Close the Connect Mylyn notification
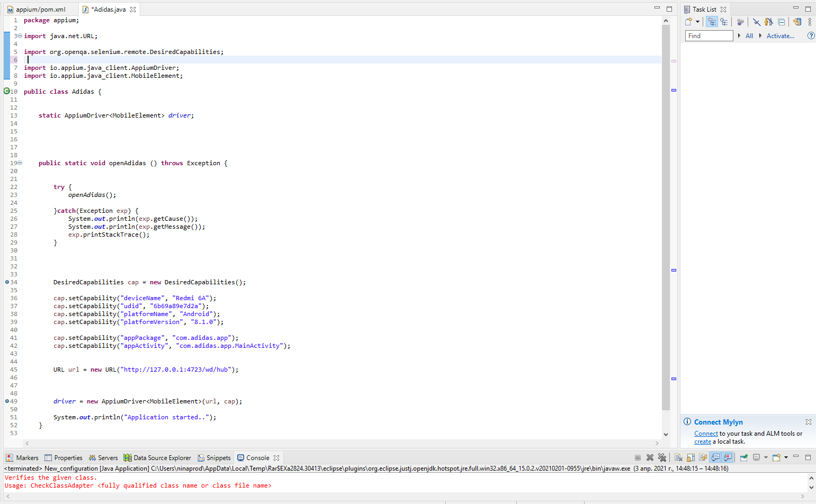Screen dimensions: 816x504 pyautogui.click(x=809, y=422)
